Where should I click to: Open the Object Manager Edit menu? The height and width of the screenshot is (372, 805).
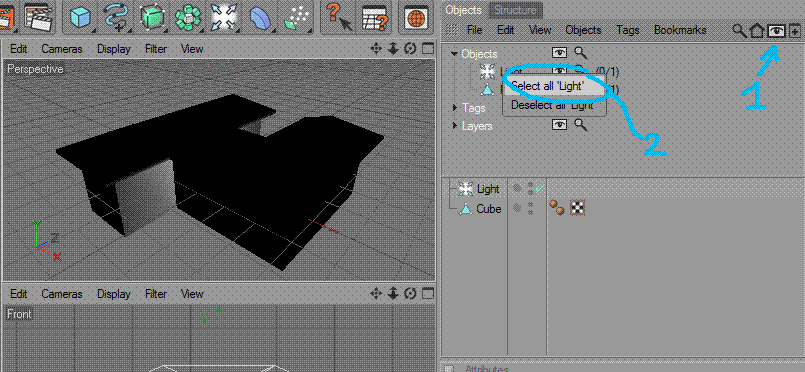click(x=506, y=30)
